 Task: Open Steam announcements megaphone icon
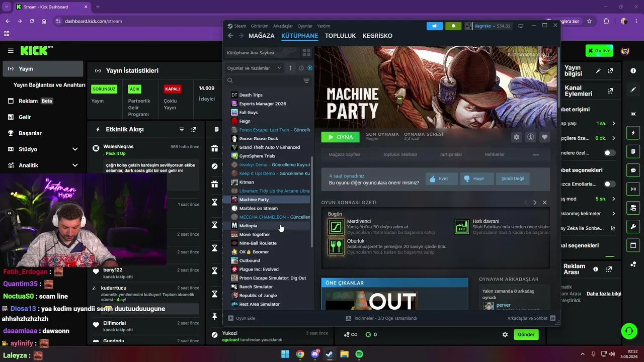click(x=435, y=26)
